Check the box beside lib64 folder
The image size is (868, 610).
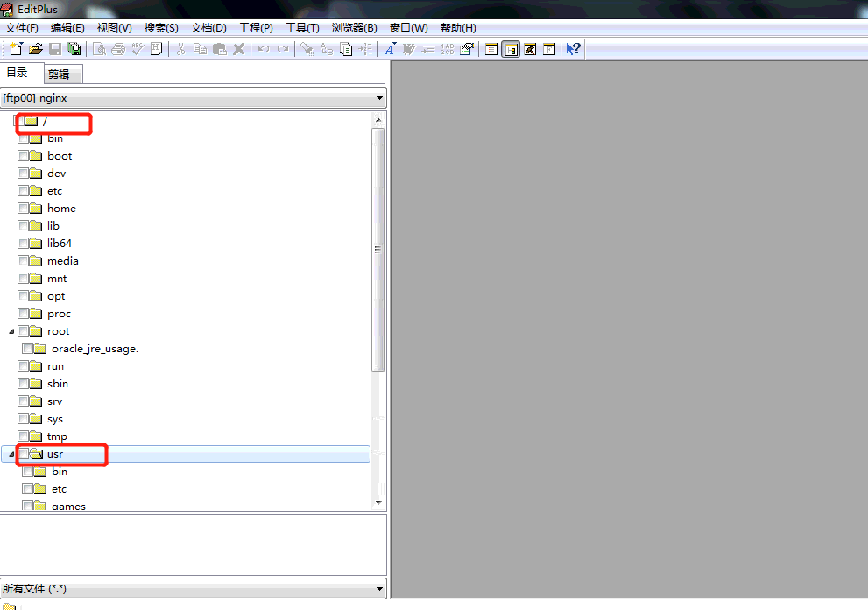(x=23, y=244)
